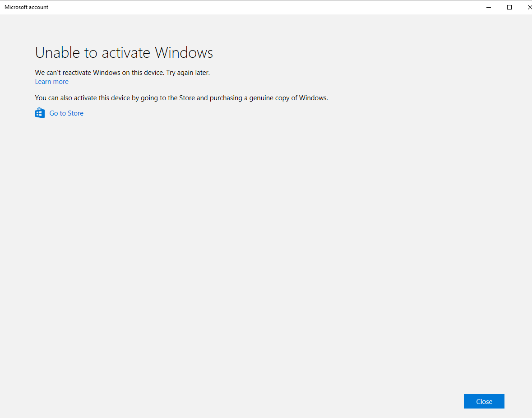Screen dimensions: 532x418
Task: Open the Go to Store link
Action: click(x=66, y=113)
